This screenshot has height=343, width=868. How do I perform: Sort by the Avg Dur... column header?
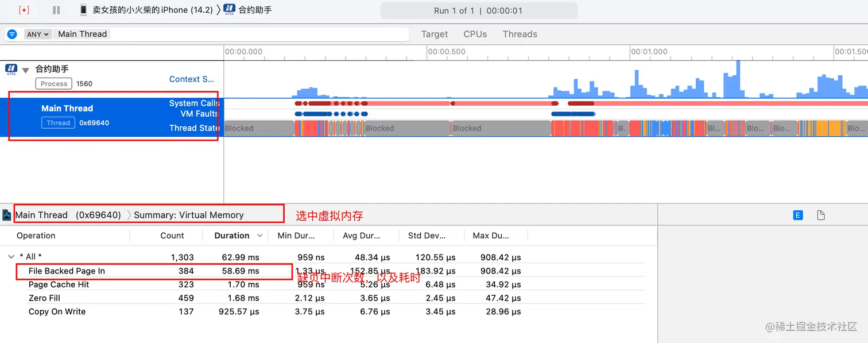(x=362, y=236)
